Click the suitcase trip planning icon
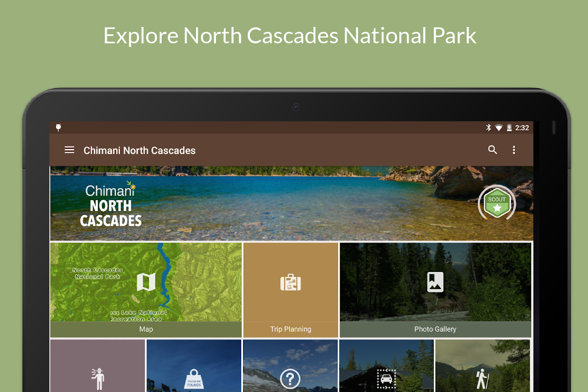The width and height of the screenshot is (588, 392). 291,282
